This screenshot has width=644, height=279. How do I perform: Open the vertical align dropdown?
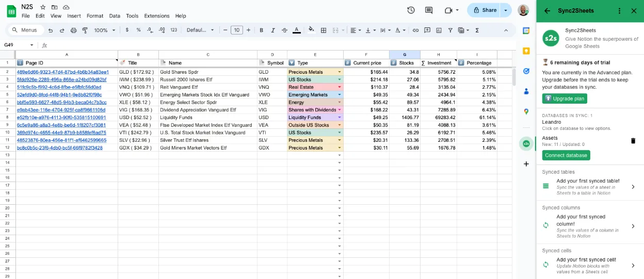tap(371, 30)
